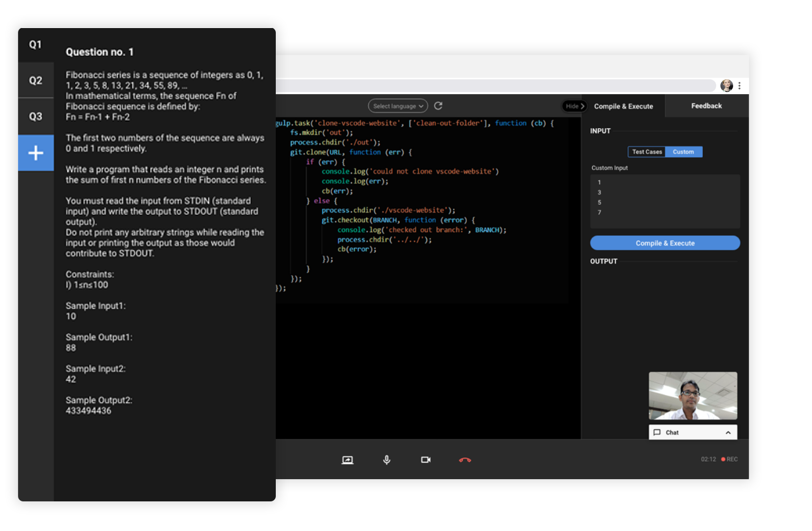Open the browser three-dot menu
This screenshot has width=812, height=531.
(739, 86)
